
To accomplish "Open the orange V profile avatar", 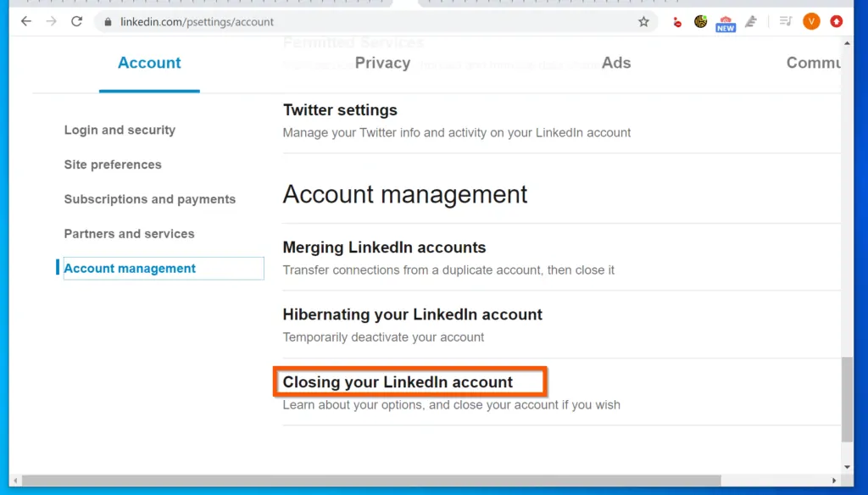I will 811,21.
